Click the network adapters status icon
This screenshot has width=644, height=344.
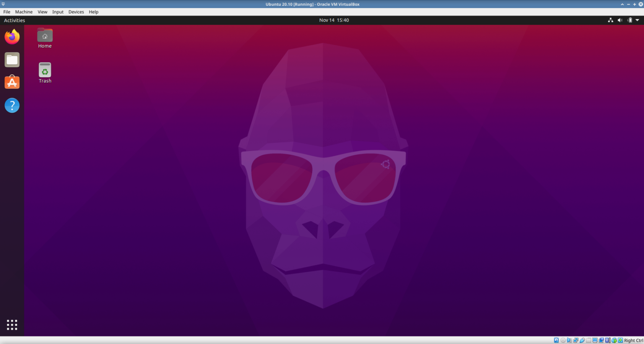[576, 340]
